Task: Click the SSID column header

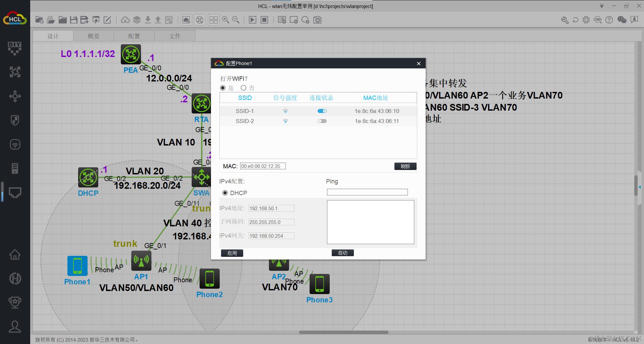Action: [245, 98]
